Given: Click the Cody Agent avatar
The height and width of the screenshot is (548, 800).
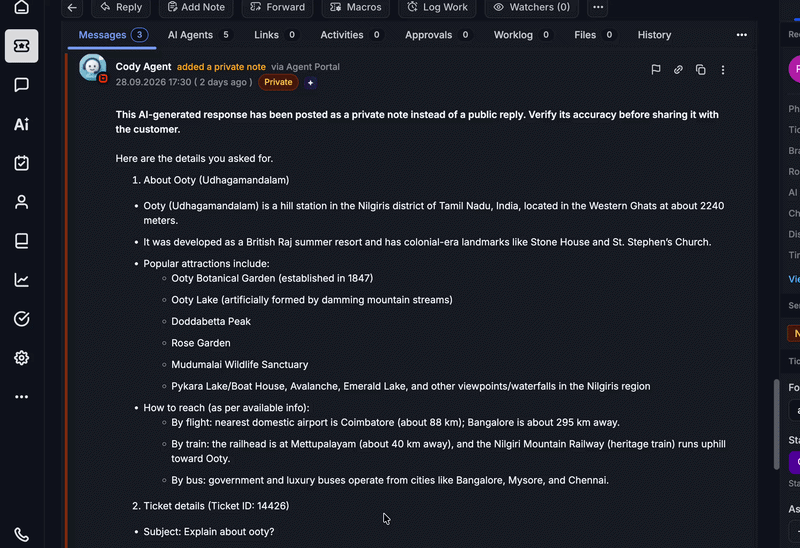Looking at the screenshot, I should (92, 67).
